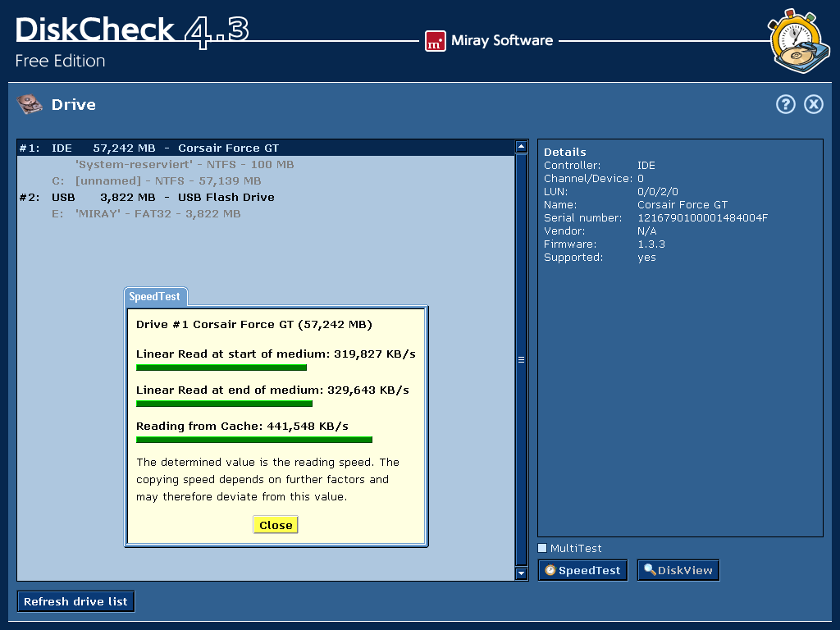Screen dimensions: 840x630
Task: Select the E: MIRAY FAT32 partition
Action: click(x=157, y=214)
